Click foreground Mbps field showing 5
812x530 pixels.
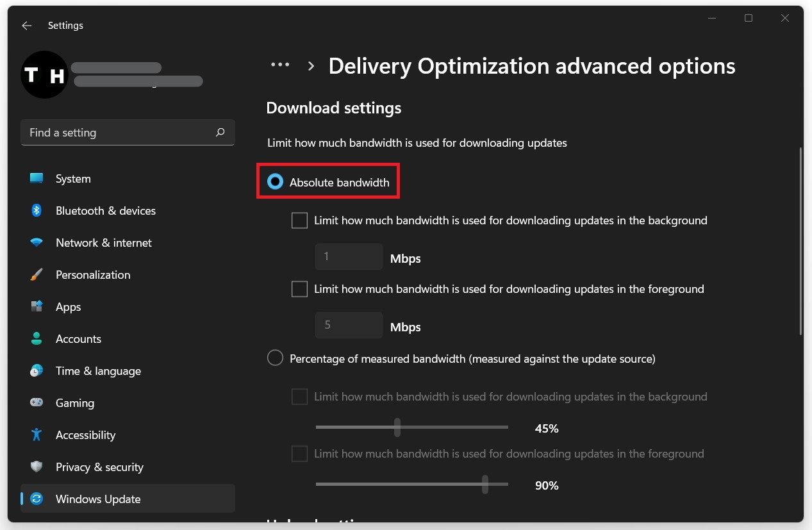tap(349, 325)
